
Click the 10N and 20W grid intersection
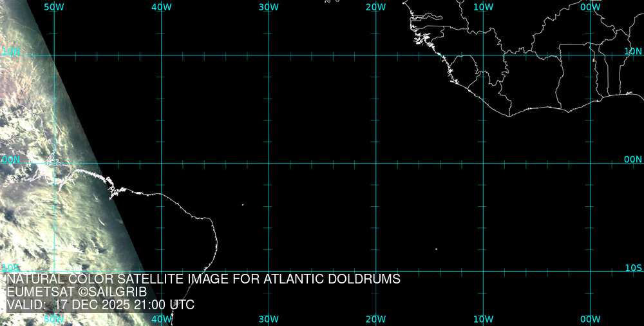coord(375,55)
